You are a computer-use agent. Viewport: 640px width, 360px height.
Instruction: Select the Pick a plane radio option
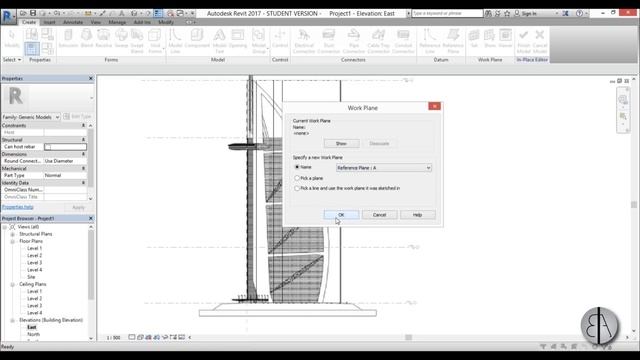point(297,178)
